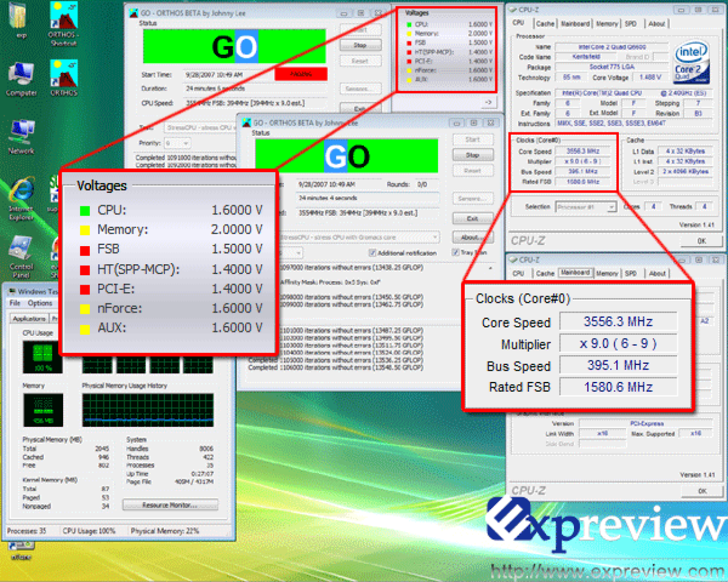The image size is (728, 582).
Task: Switch to the Mainboard tab in the top CPU-Z window
Action: point(575,24)
